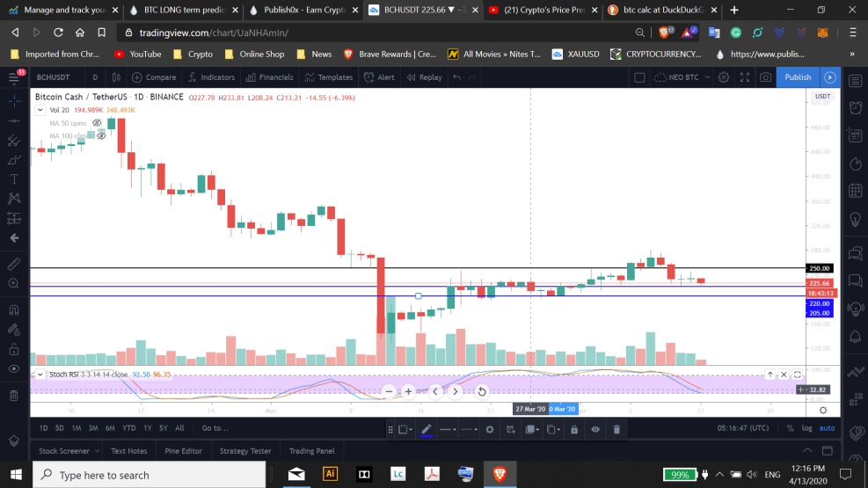Open the line style dropdown
The width and height of the screenshot is (868, 488).
(x=470, y=429)
